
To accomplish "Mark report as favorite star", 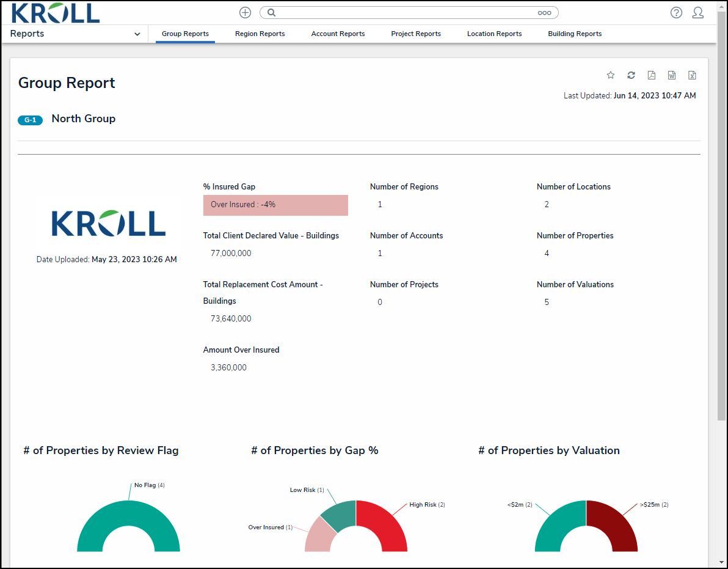I will 611,75.
